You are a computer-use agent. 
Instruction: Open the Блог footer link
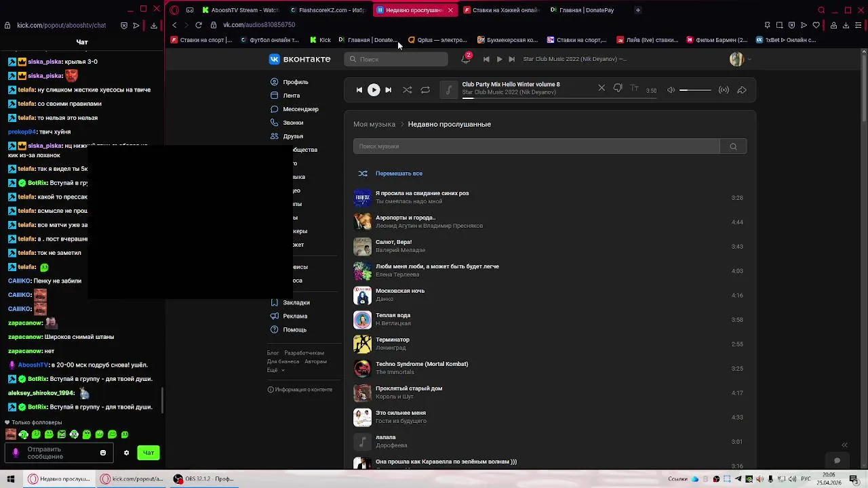tap(273, 353)
